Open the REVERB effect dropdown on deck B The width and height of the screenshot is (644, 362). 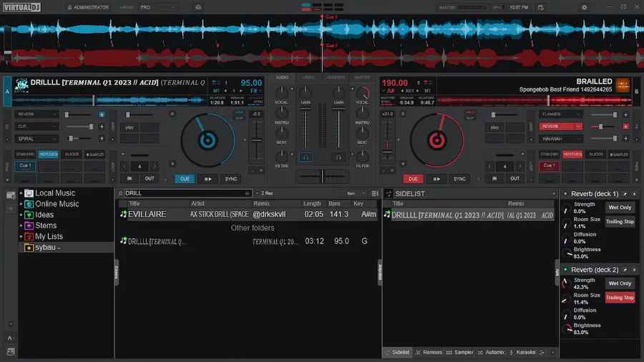coord(560,127)
